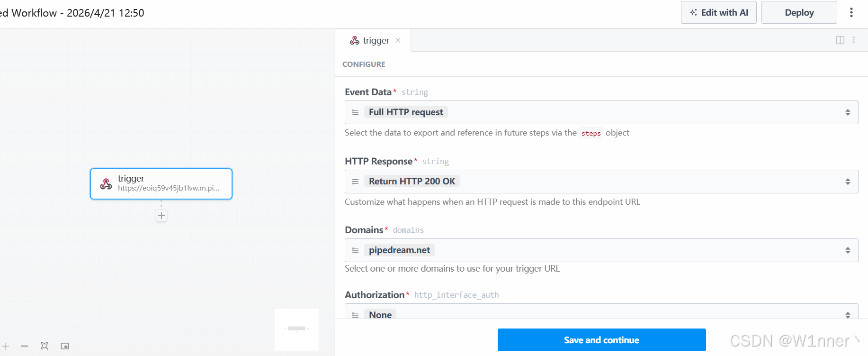Image resolution: width=868 pixels, height=356 pixels.
Task: Click the CONFIGURE section header
Action: (x=364, y=64)
